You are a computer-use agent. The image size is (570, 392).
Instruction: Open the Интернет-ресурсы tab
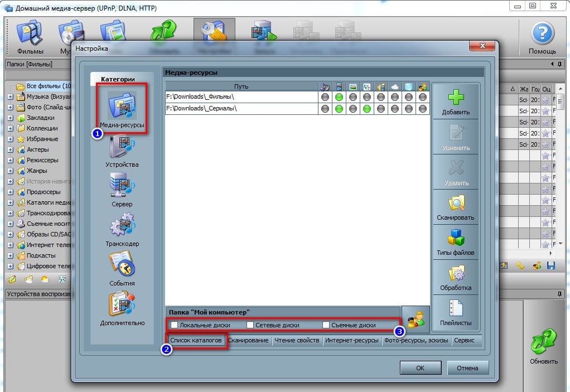click(351, 341)
